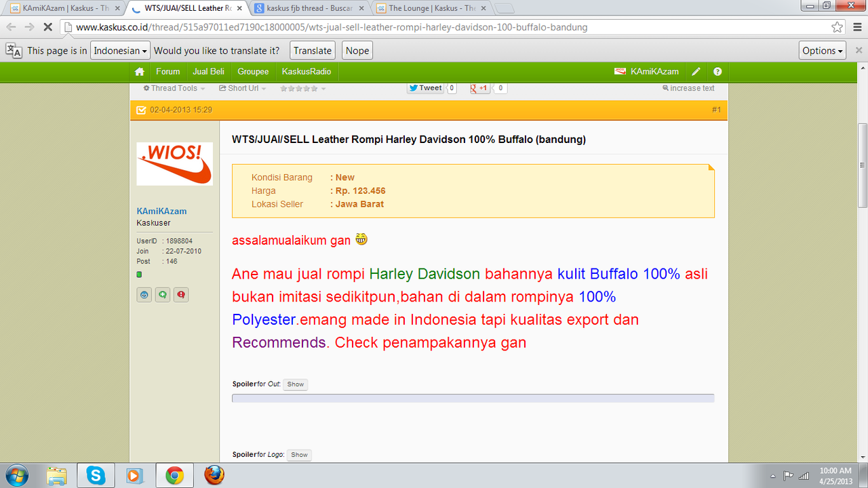Viewport: 868px width, 488px height.
Task: Open Windows Explorer from taskbar
Action: coord(57,476)
